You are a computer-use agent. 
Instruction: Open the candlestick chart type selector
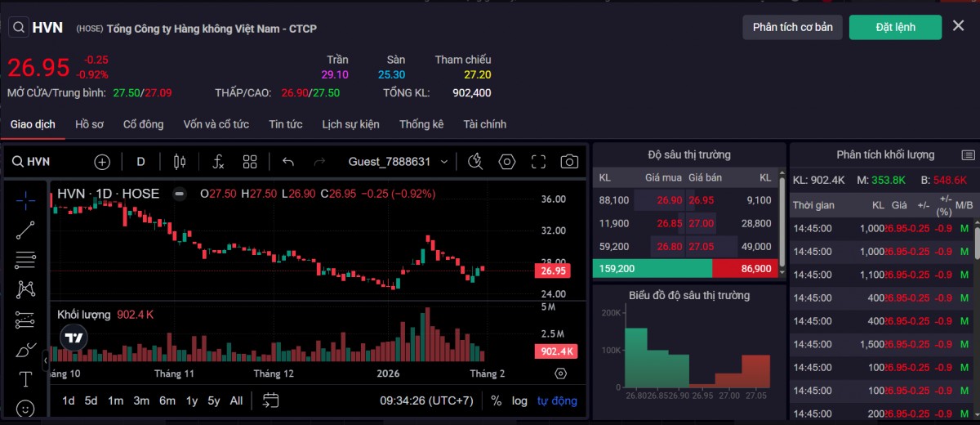180,162
